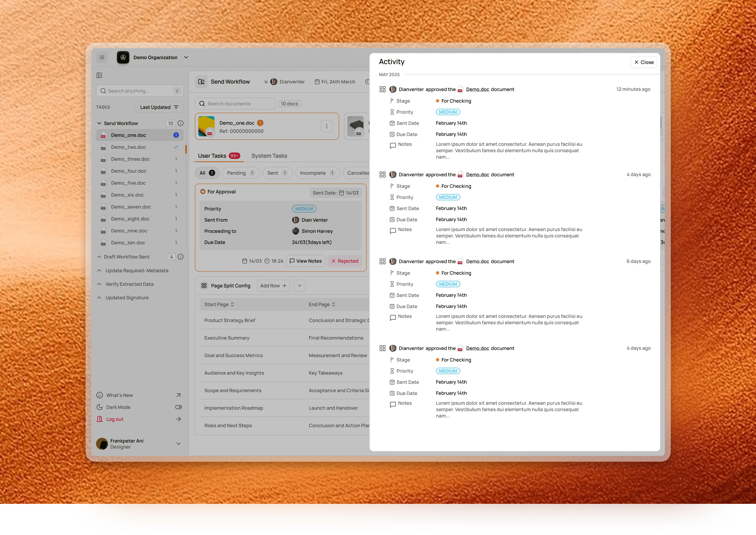Screen dimensions: 756x535
Task: Click the Demo Organization logo icon
Action: [x=123, y=57]
